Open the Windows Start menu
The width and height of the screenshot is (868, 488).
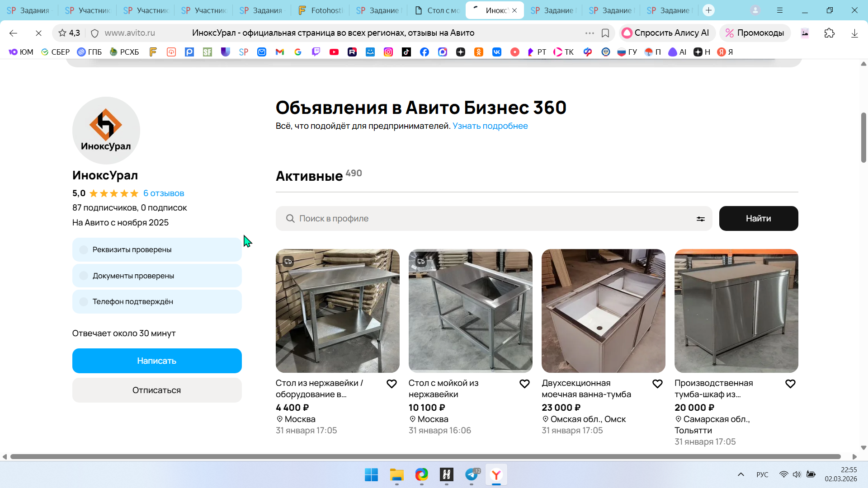[372, 475]
